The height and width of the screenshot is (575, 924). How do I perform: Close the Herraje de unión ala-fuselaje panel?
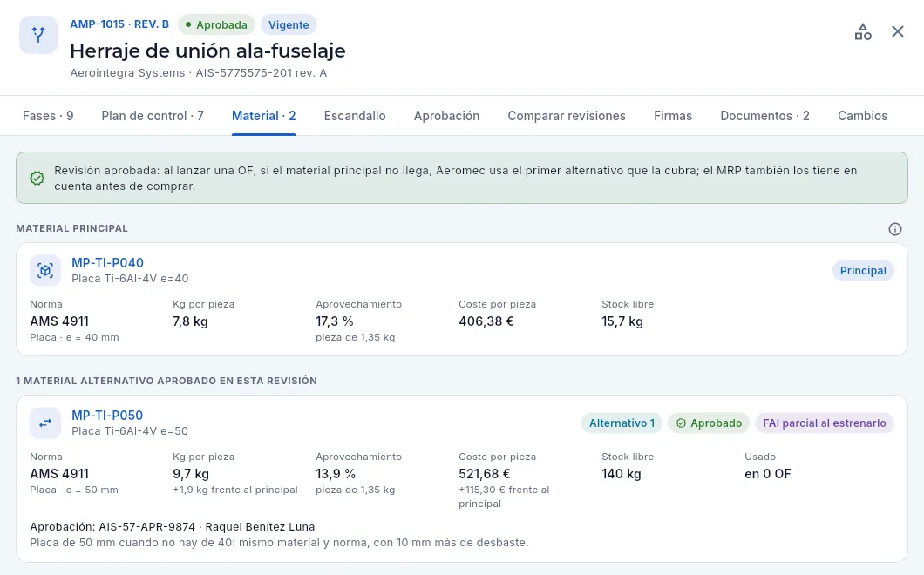click(898, 32)
